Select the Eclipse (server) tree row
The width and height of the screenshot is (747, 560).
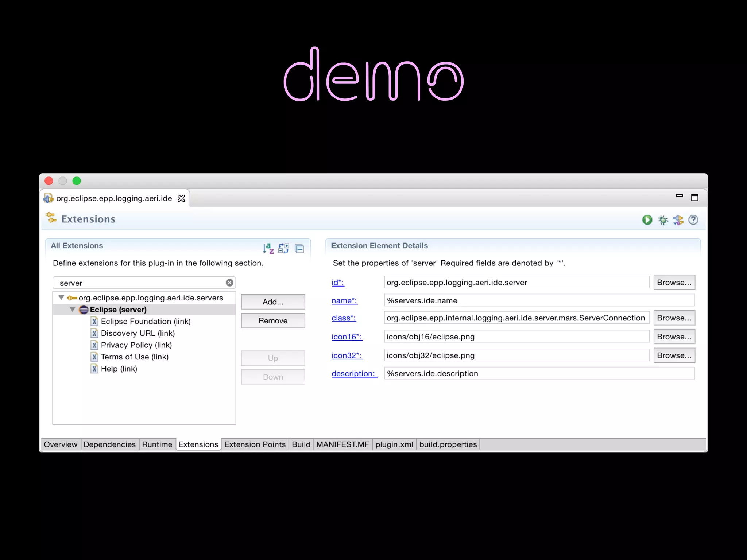point(144,310)
